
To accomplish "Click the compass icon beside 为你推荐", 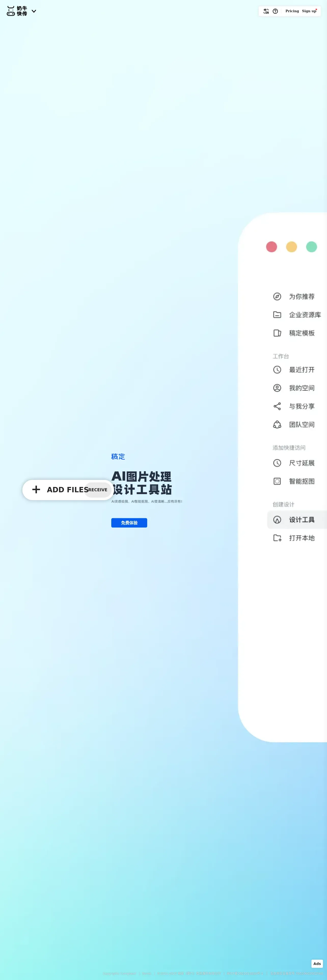I will coord(277,296).
